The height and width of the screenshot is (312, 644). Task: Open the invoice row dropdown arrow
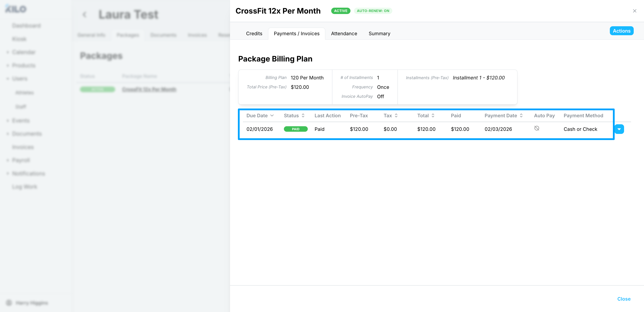(x=619, y=129)
